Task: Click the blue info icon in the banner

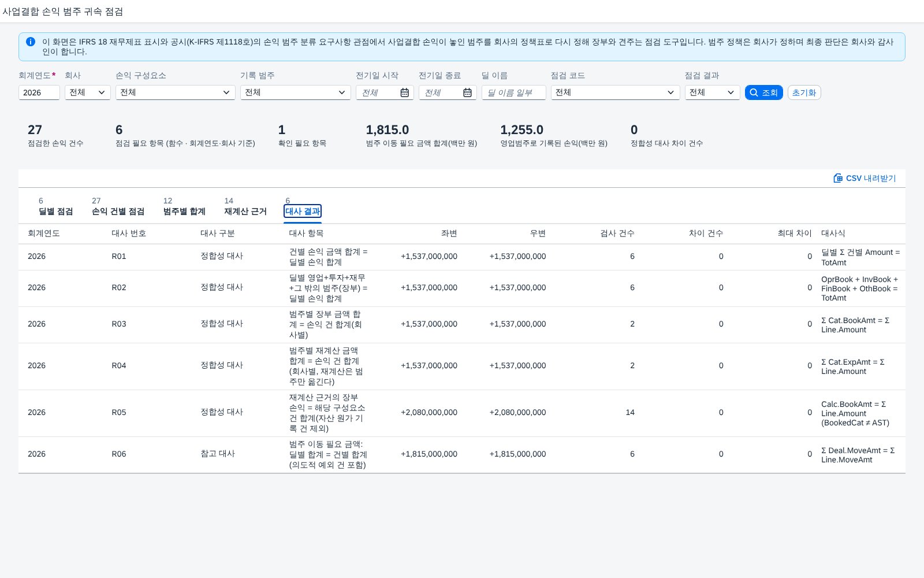Action: [31, 42]
